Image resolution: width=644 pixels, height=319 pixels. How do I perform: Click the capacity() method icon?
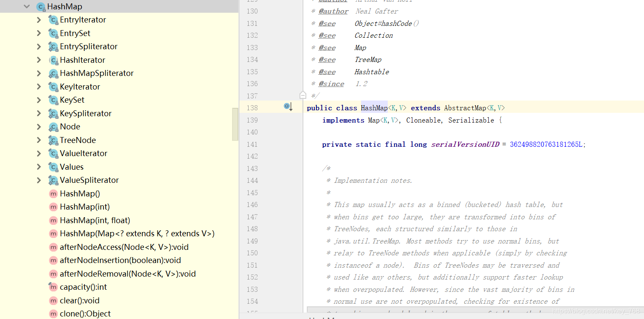click(53, 287)
